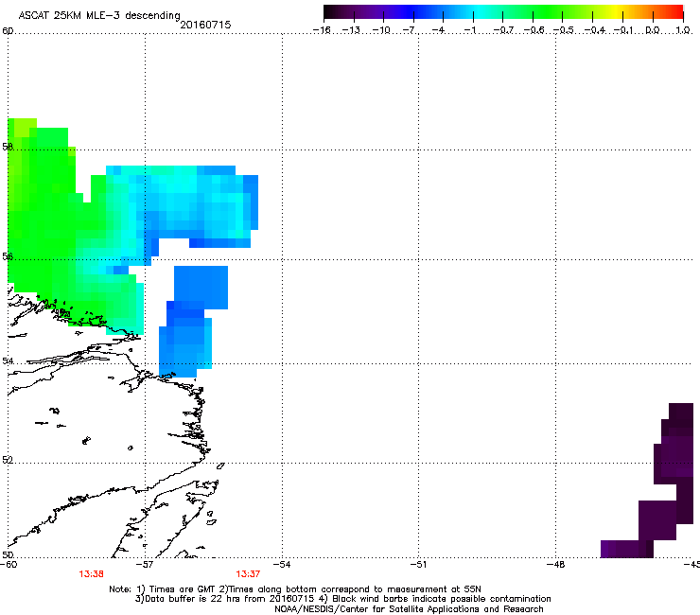Pick the black end of the color bar
The image size is (700, 615).
click(x=330, y=12)
